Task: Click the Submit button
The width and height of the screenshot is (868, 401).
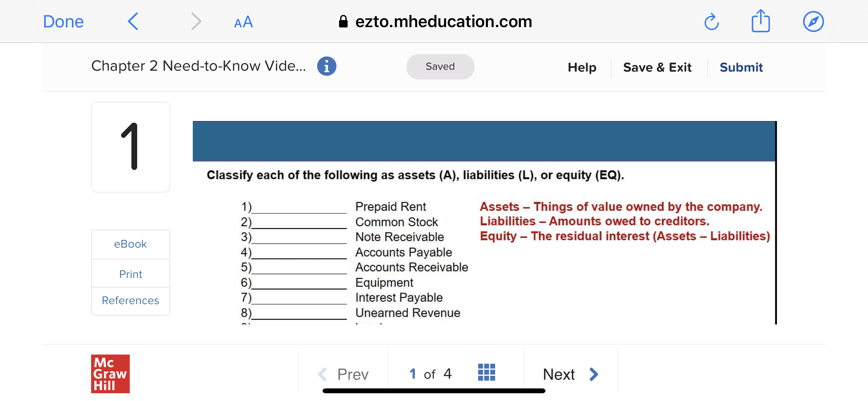Action: point(741,67)
